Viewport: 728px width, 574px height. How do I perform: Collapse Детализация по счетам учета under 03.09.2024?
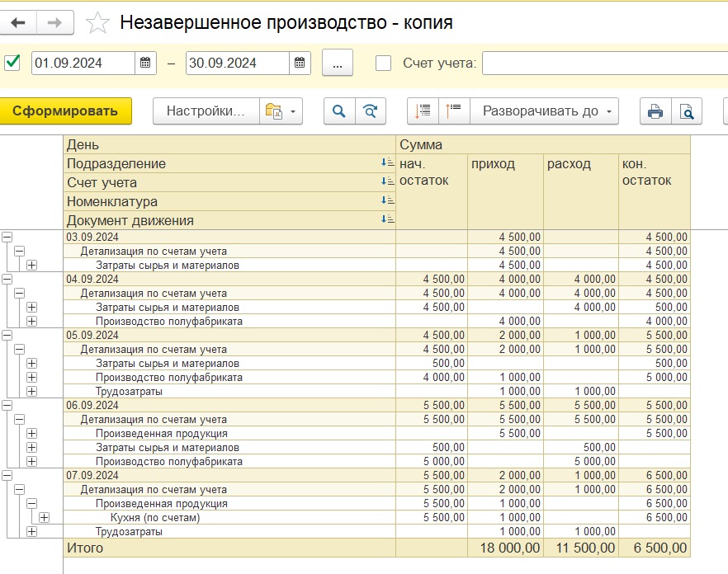(19, 251)
